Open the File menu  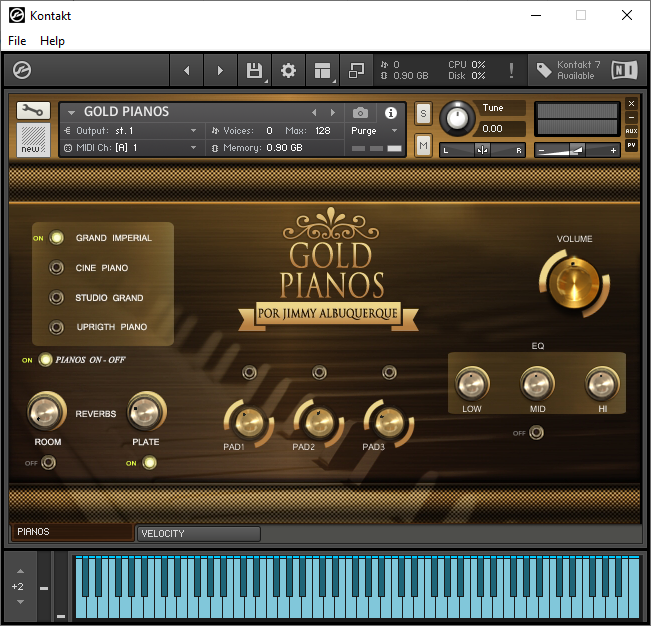pos(17,41)
